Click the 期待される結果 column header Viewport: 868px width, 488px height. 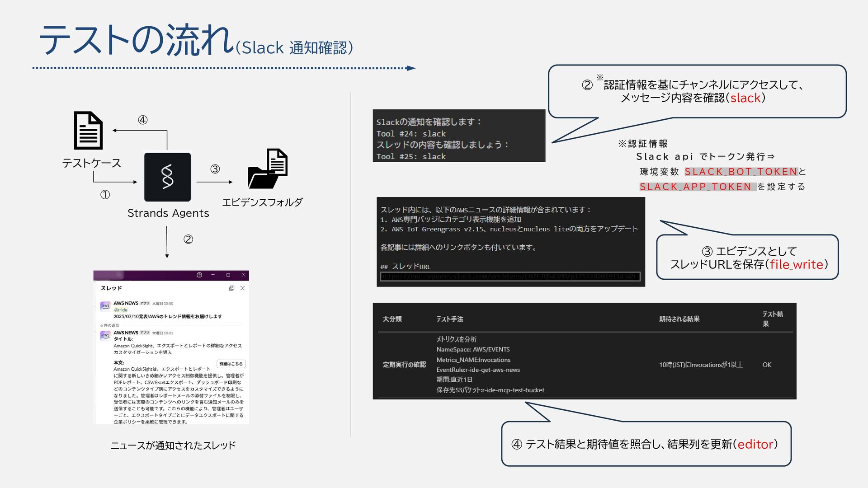coord(679,319)
